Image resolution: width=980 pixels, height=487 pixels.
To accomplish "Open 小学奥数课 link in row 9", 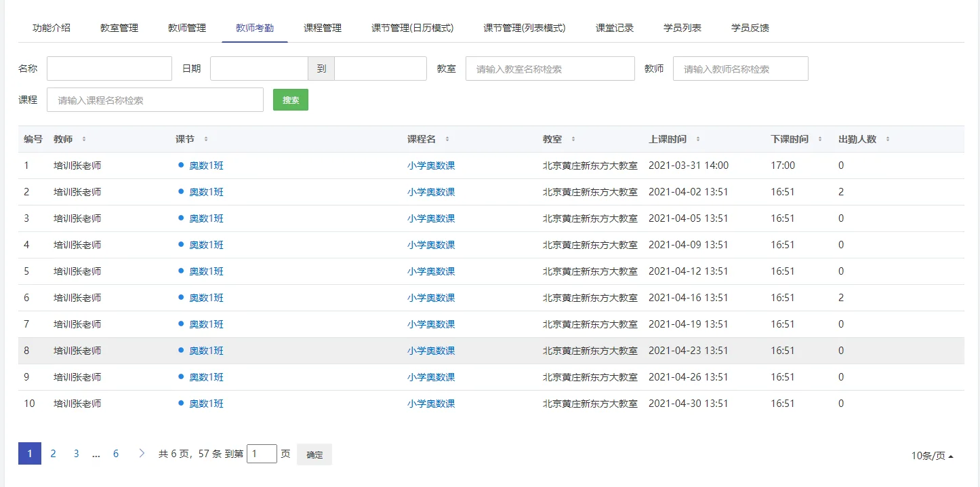I will point(431,377).
